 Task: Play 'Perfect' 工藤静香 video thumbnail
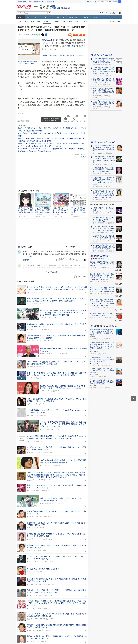(x=119, y=210)
